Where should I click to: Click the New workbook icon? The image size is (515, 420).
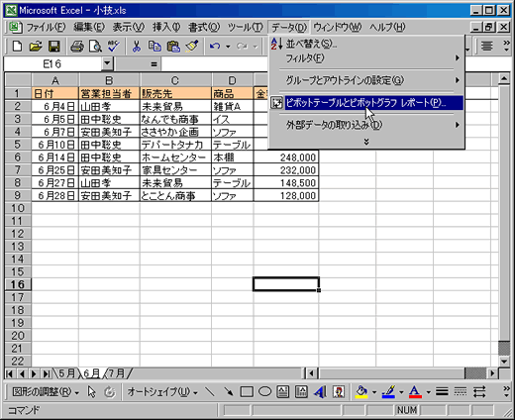(17, 47)
